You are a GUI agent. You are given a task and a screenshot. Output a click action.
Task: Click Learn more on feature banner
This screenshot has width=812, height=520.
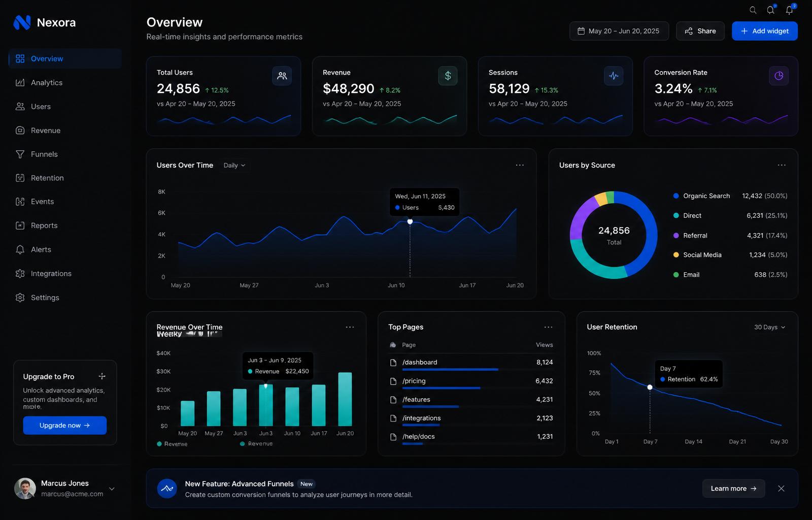coord(734,489)
